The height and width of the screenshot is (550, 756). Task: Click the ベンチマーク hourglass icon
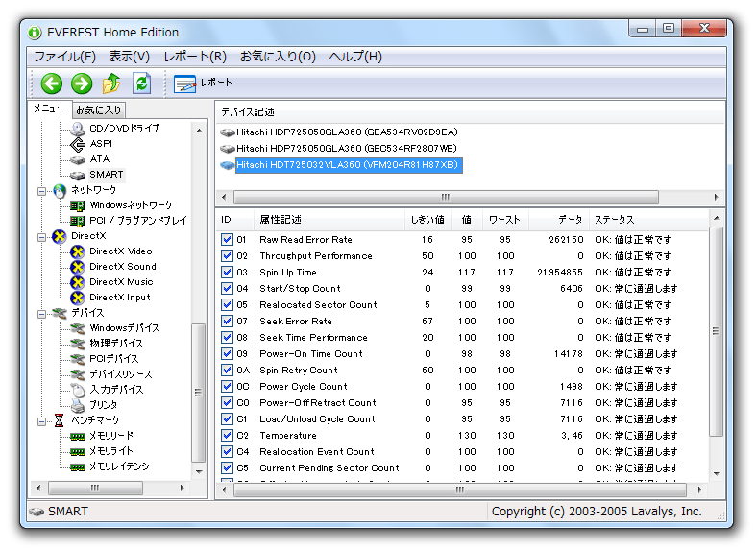(x=60, y=421)
